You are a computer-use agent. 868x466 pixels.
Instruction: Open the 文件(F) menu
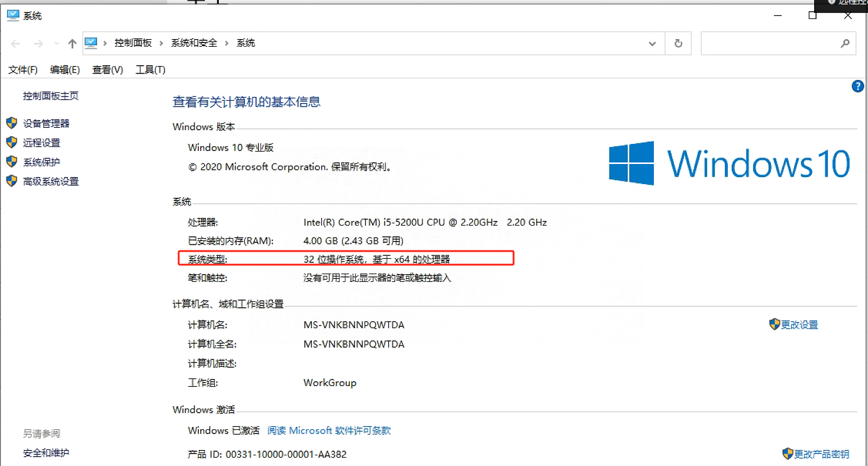tap(23, 70)
